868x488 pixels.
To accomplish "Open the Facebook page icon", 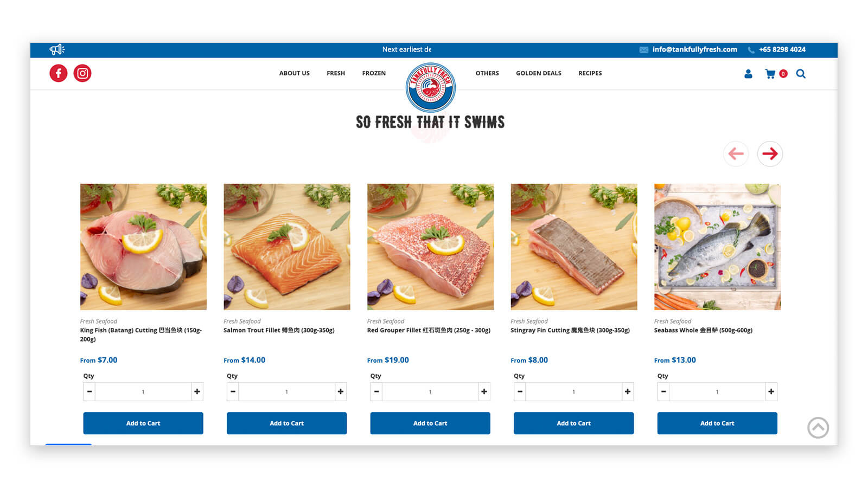I will [59, 73].
